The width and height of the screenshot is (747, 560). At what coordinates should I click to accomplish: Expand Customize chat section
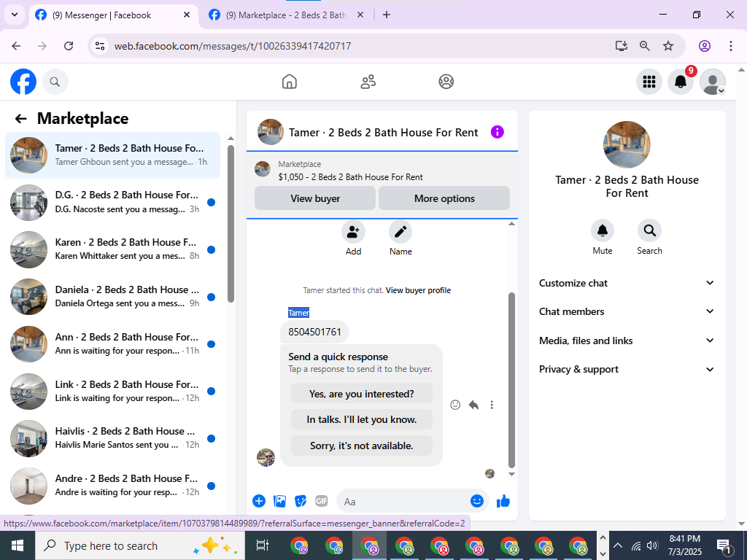pos(627,283)
